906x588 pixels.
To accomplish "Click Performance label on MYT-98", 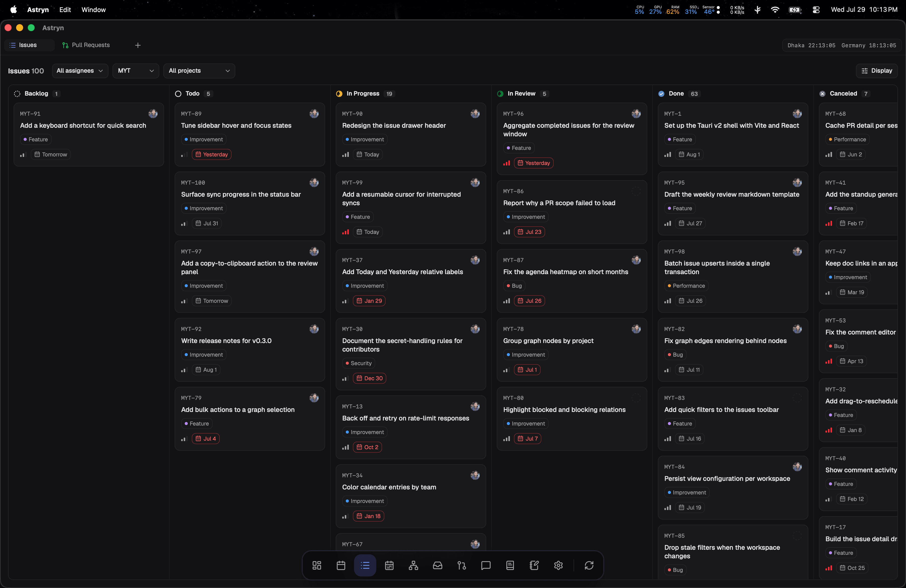I will click(x=686, y=286).
